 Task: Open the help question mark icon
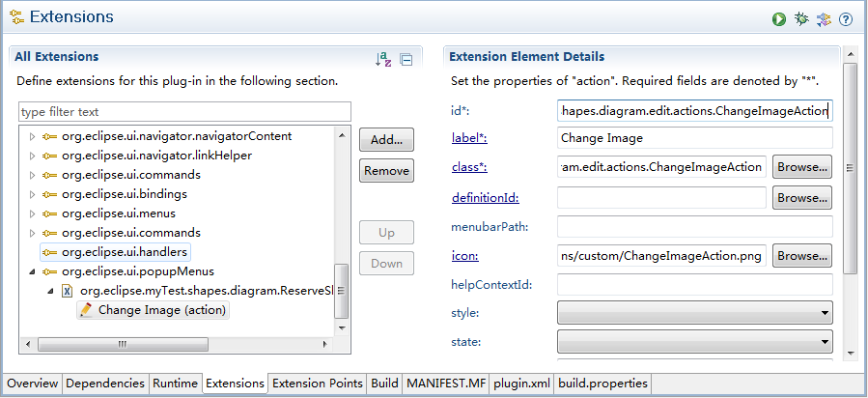point(846,18)
